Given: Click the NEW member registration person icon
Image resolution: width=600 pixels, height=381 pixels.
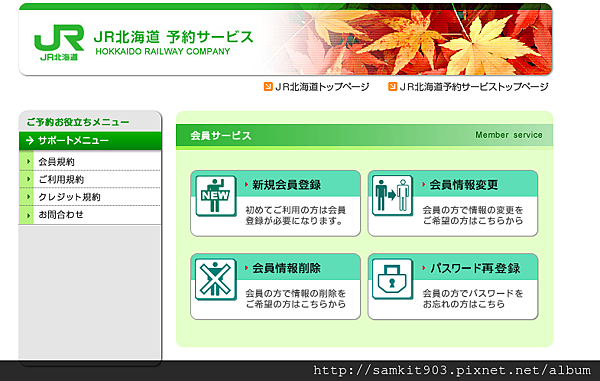Looking at the screenshot, I should coord(215,196).
